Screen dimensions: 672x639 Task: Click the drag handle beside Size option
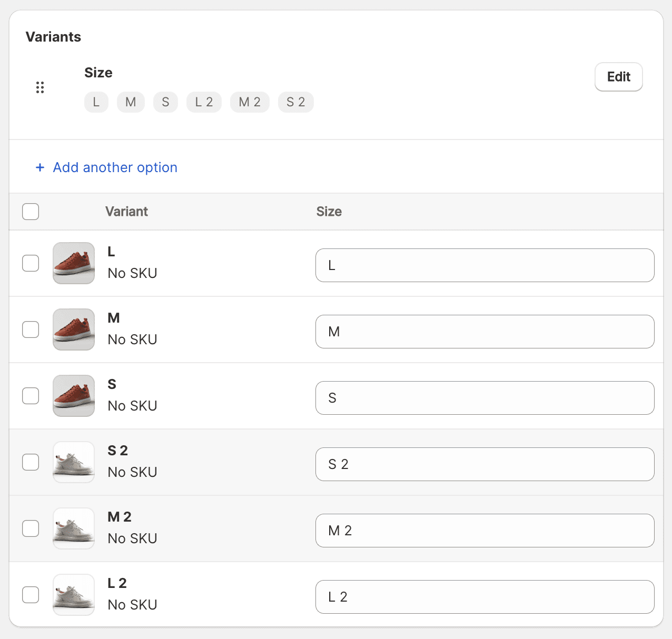coord(40,87)
